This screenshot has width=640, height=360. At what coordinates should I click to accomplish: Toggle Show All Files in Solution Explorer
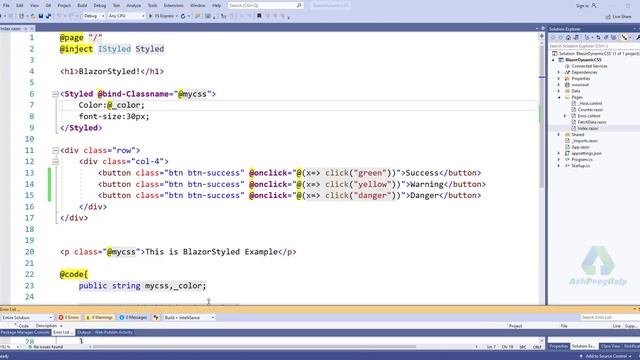pos(613,37)
